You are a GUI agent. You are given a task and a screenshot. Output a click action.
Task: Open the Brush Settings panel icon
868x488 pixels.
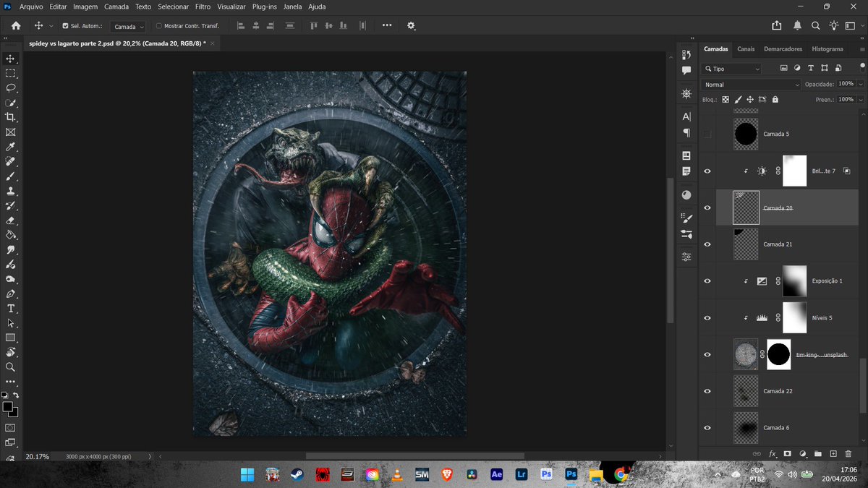686,218
